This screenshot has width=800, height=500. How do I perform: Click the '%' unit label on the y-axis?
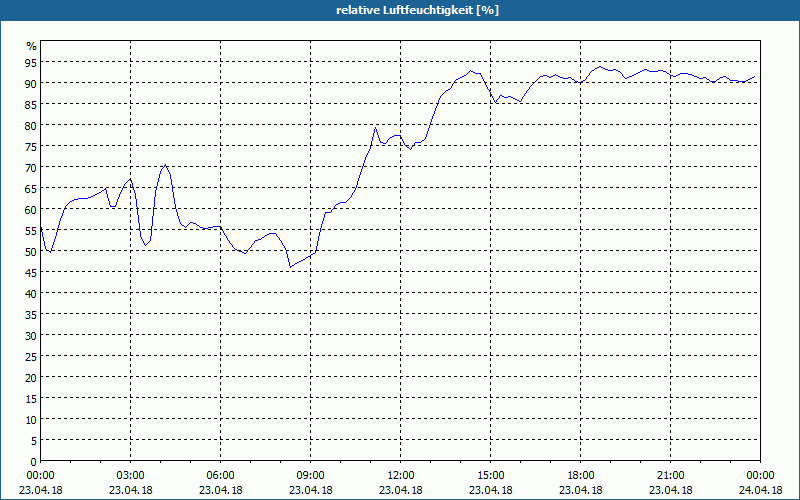point(32,46)
